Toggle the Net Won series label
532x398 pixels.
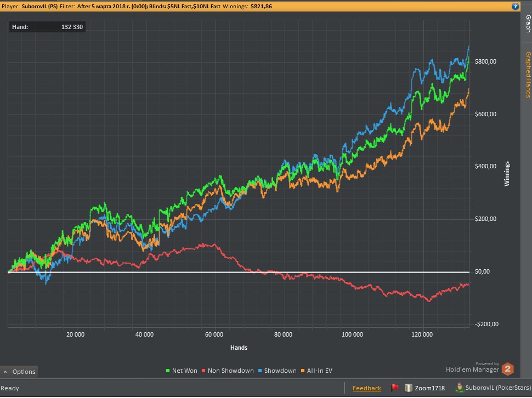point(184,371)
